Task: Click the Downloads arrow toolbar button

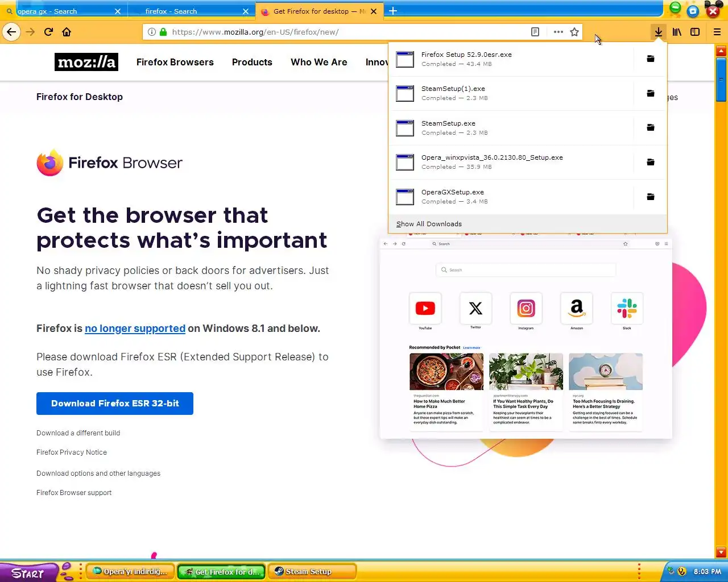Action: pos(658,32)
